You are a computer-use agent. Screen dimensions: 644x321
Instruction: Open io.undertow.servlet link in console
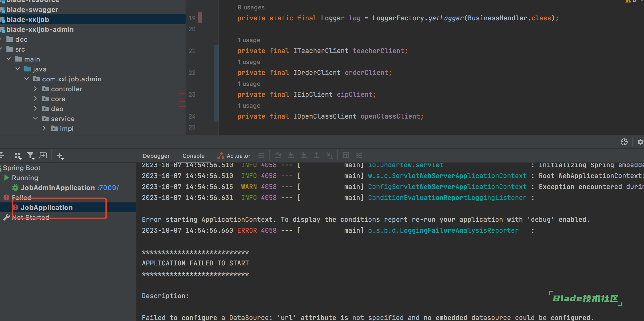point(406,165)
